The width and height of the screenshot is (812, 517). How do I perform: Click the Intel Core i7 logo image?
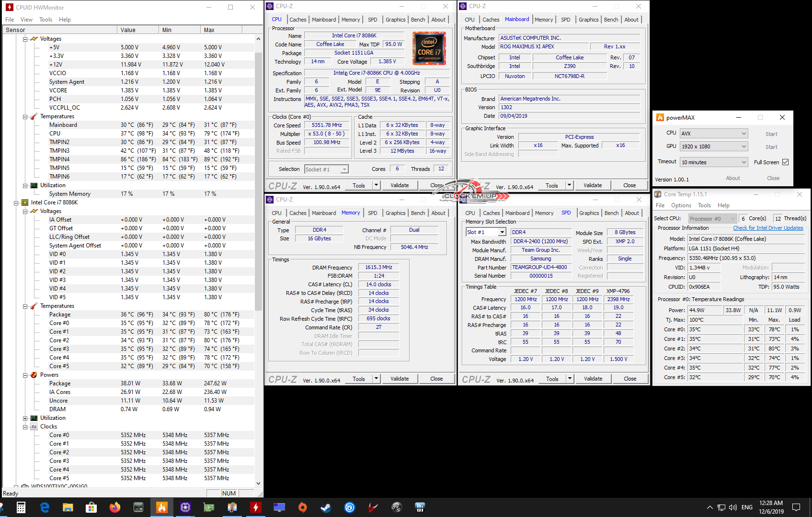click(x=429, y=48)
